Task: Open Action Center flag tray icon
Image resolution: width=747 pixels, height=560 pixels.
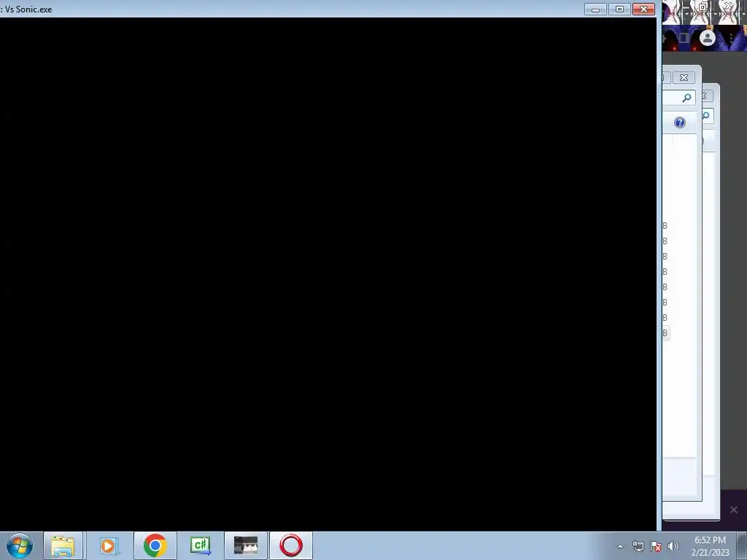Action: coord(656,546)
